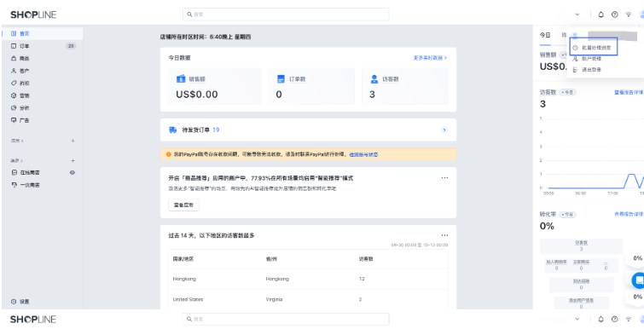Image resolution: width=644 pixels, height=329 pixels.
Task: Focus the search field in the bottom strip
Action: (x=286, y=319)
